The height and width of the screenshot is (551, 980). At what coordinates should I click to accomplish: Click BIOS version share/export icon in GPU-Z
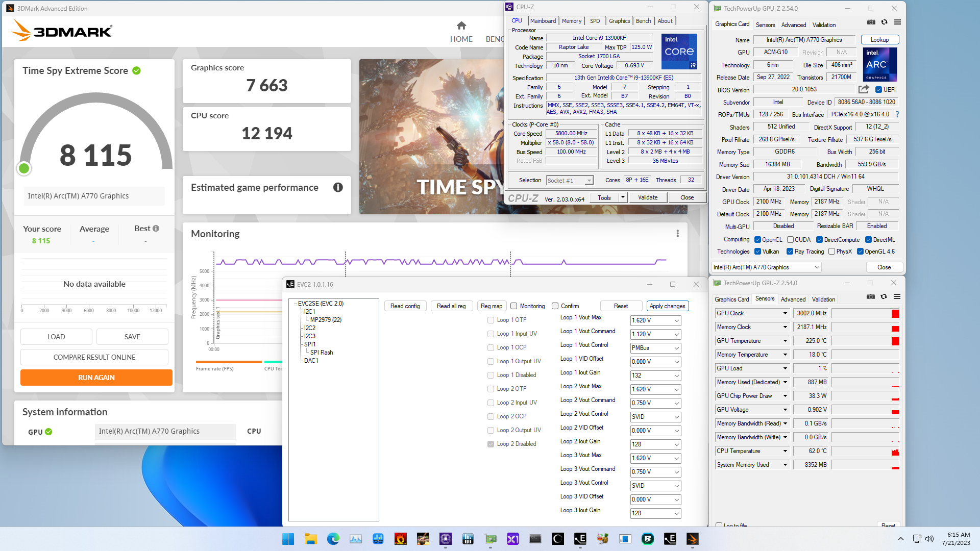click(x=864, y=89)
